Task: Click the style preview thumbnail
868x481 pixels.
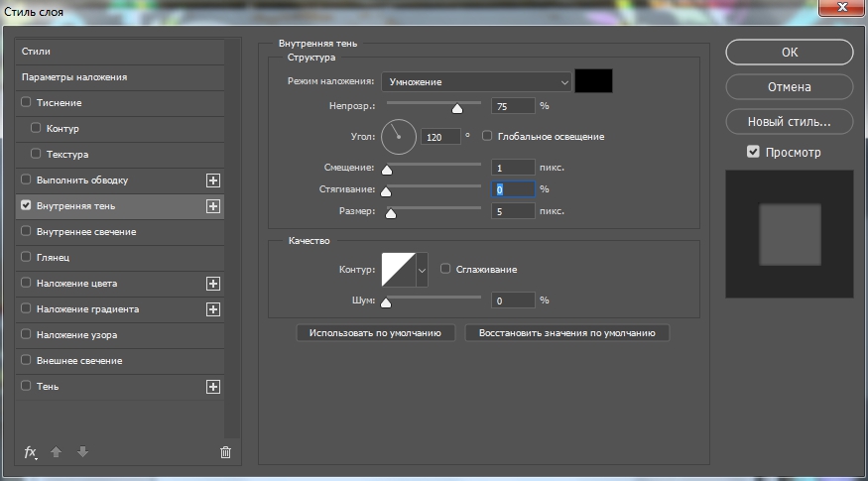Action: click(x=790, y=234)
